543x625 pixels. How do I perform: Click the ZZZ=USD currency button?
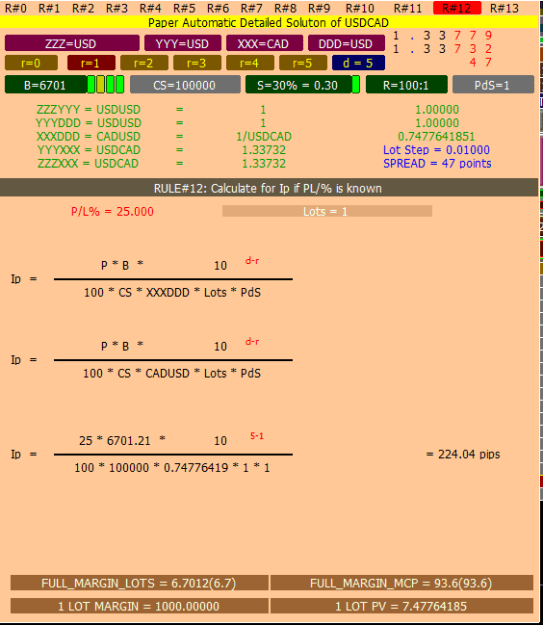pyautogui.click(x=72, y=43)
